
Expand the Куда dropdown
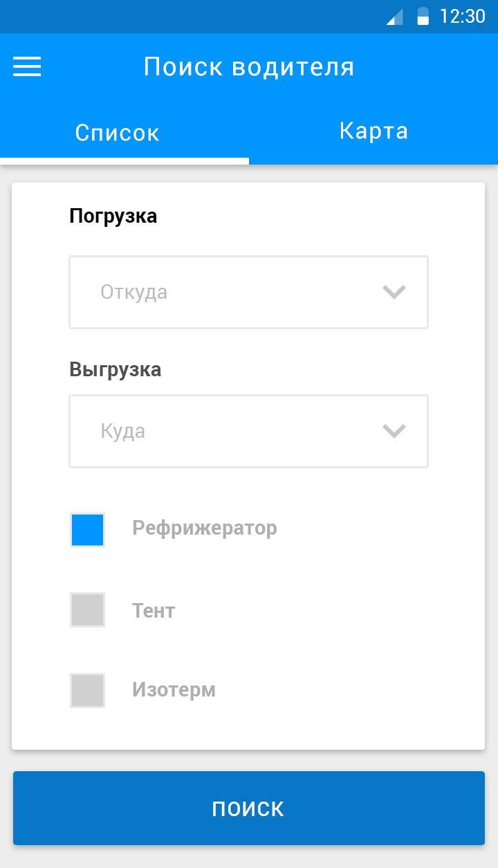point(248,431)
